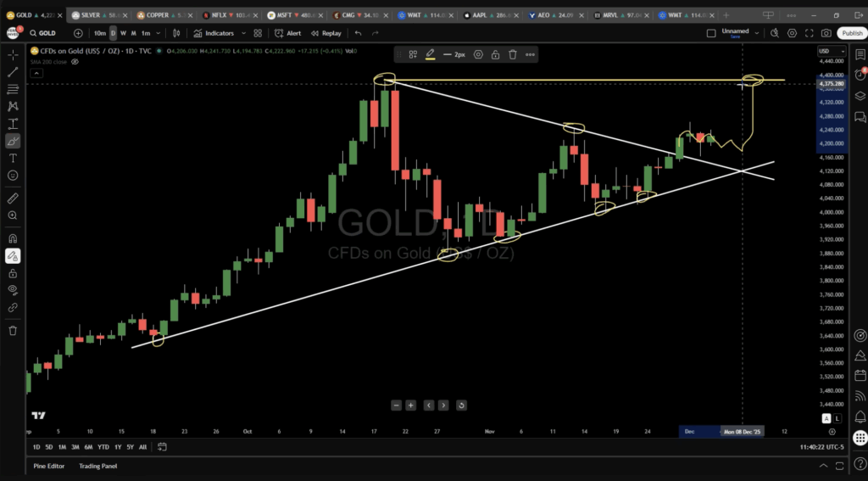The width and height of the screenshot is (868, 481).
Task: Toggle SMA 200 indicator visibility eye
Action: 75,61
